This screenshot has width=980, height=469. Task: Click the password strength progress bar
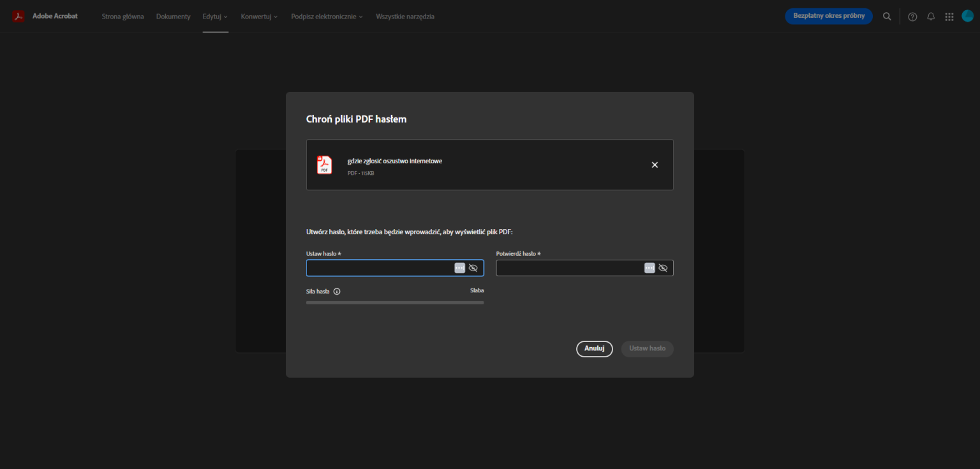(x=395, y=302)
